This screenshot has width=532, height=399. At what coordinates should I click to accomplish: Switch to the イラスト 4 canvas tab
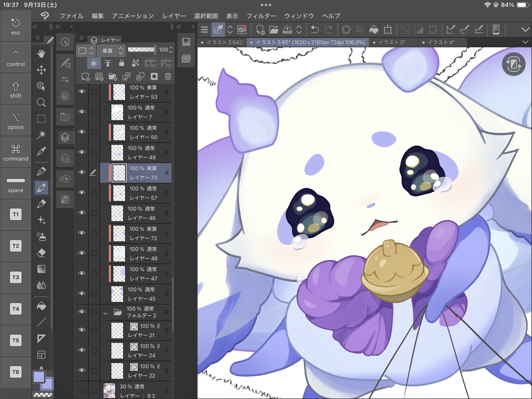pos(441,42)
